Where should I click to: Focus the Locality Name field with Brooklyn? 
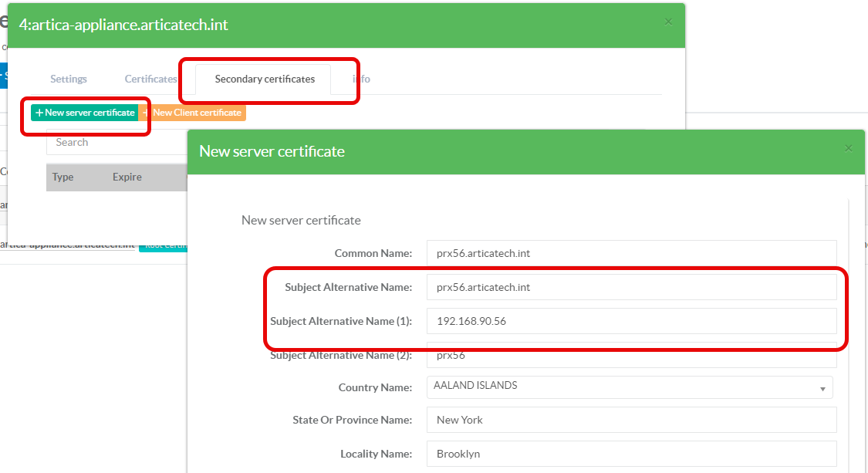tap(630, 454)
